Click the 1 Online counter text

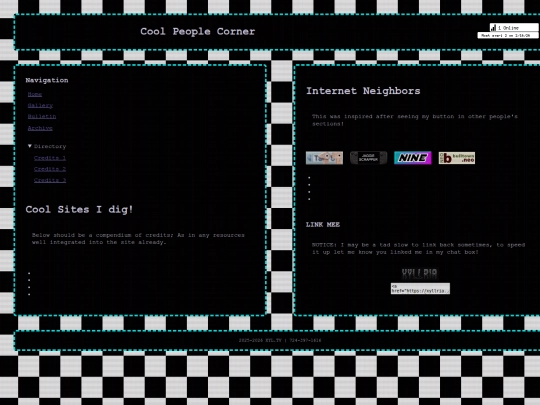tap(508, 28)
